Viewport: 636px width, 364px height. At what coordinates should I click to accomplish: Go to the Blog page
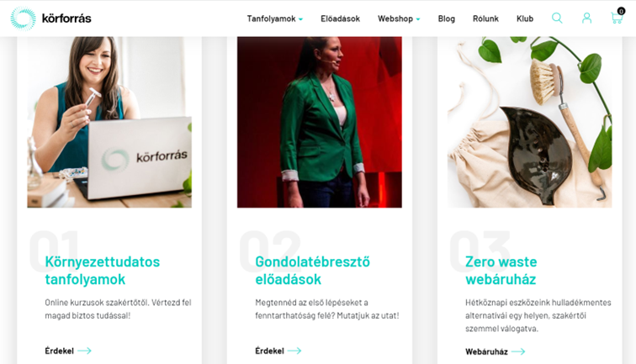446,18
